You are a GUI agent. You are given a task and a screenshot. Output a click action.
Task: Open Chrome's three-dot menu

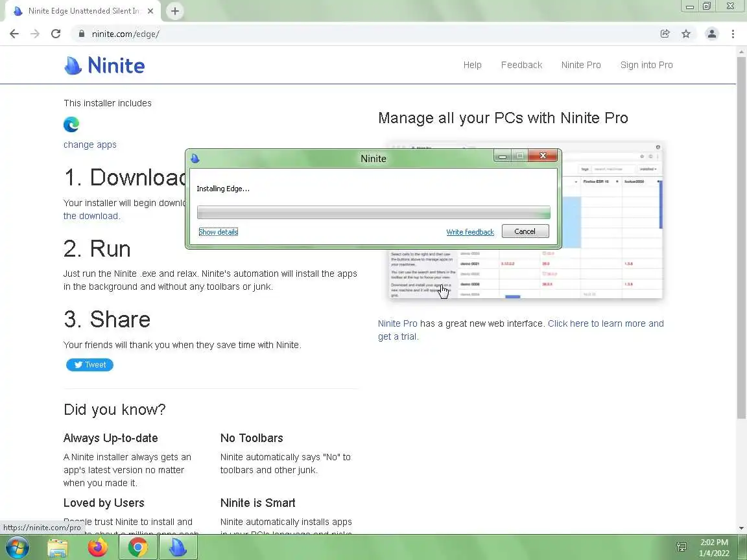[733, 34]
